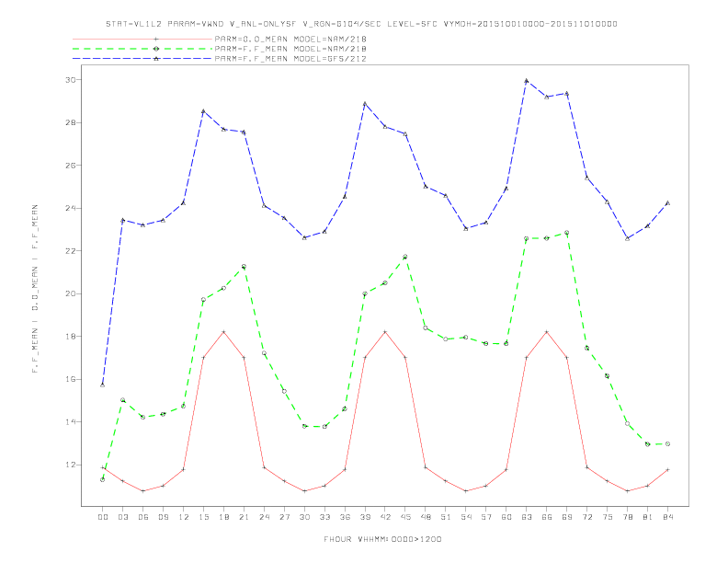Click x-axis forecast hour label 36

coord(345,517)
